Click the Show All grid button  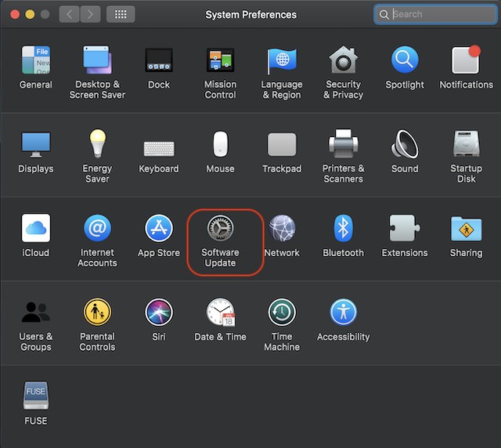point(121,14)
